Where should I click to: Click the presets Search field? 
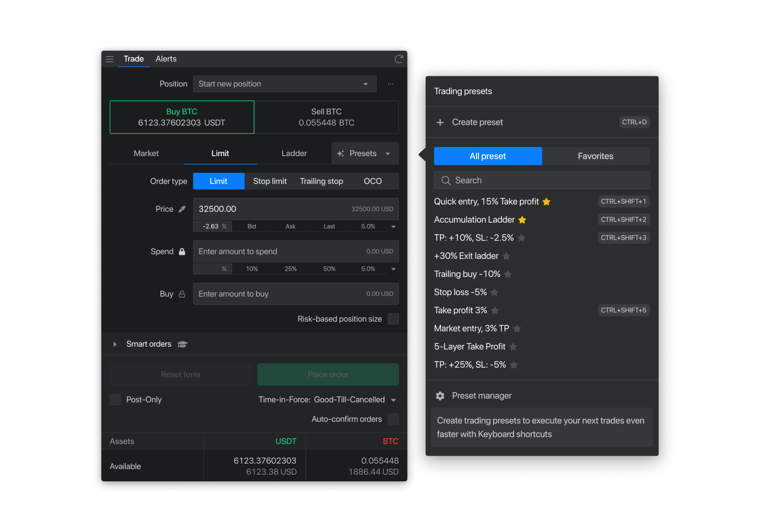click(542, 180)
